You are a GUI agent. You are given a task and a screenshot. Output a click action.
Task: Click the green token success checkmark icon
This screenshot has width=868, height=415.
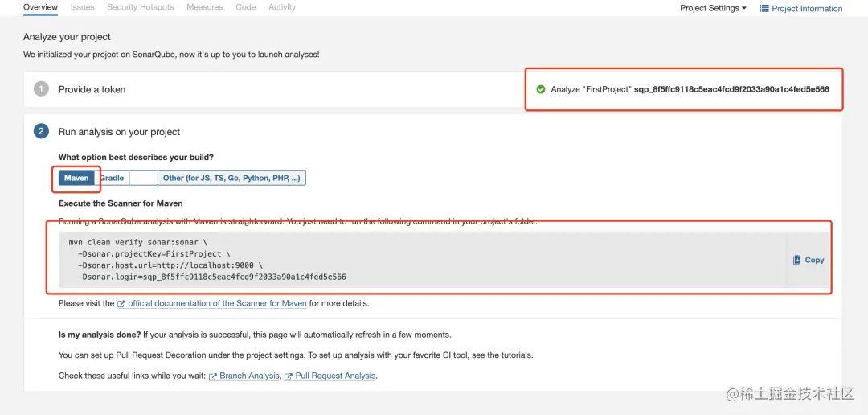coord(541,89)
